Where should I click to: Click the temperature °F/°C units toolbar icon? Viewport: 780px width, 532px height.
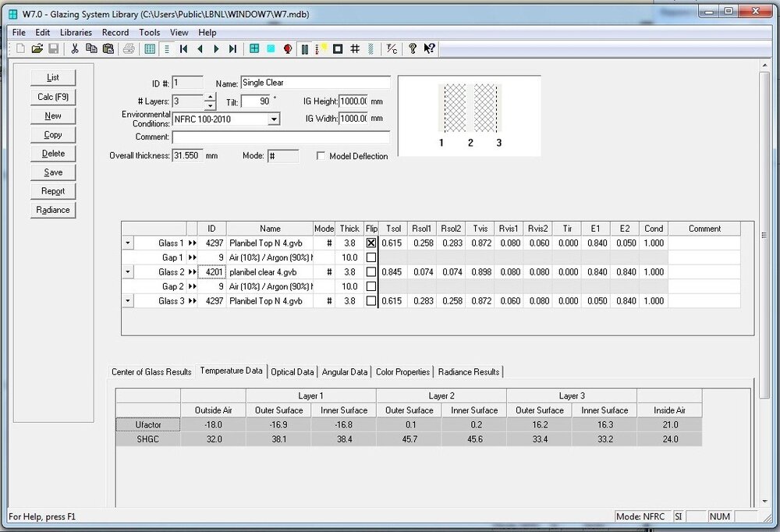click(x=392, y=48)
